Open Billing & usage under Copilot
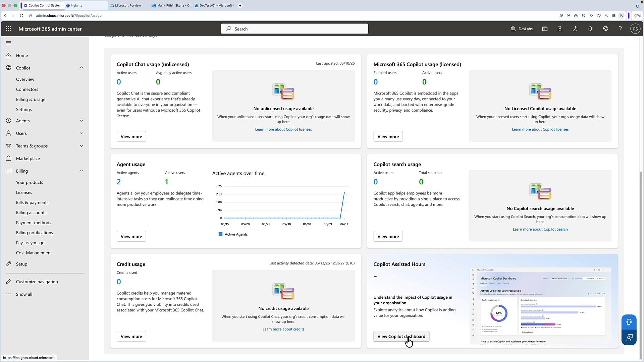Viewport: 644px width, 362px height. coord(31,99)
